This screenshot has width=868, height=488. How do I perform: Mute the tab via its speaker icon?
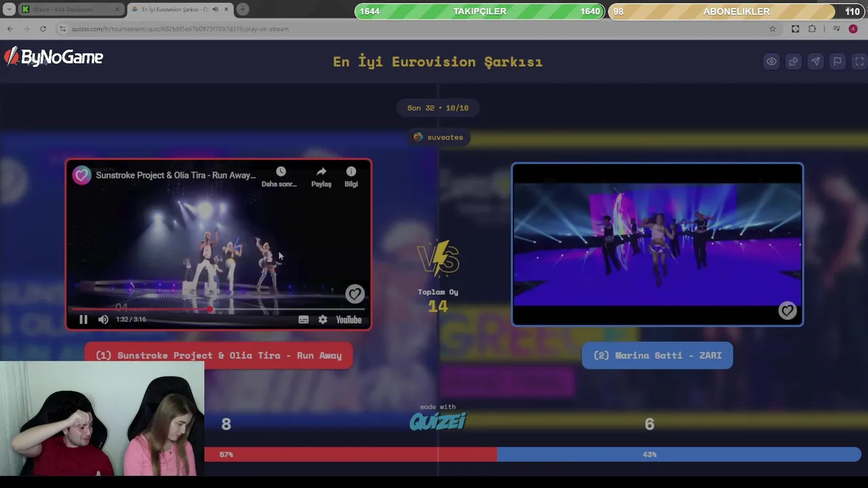215,9
